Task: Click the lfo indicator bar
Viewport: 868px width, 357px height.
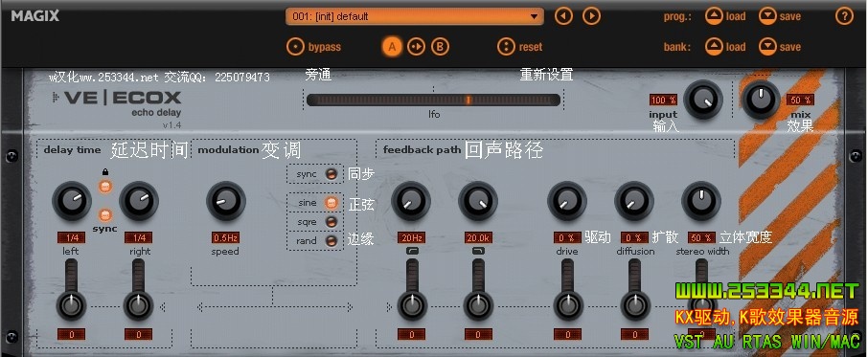Action: tap(433, 100)
